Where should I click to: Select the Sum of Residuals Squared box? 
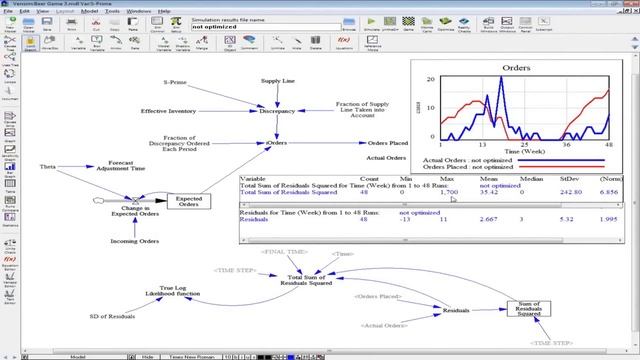(529, 309)
